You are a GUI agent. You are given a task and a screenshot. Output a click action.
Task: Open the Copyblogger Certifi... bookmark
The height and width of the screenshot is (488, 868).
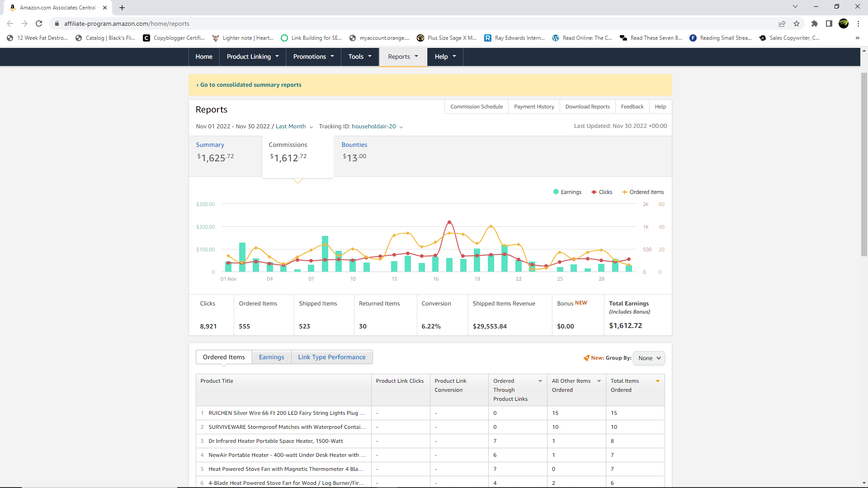tap(174, 38)
